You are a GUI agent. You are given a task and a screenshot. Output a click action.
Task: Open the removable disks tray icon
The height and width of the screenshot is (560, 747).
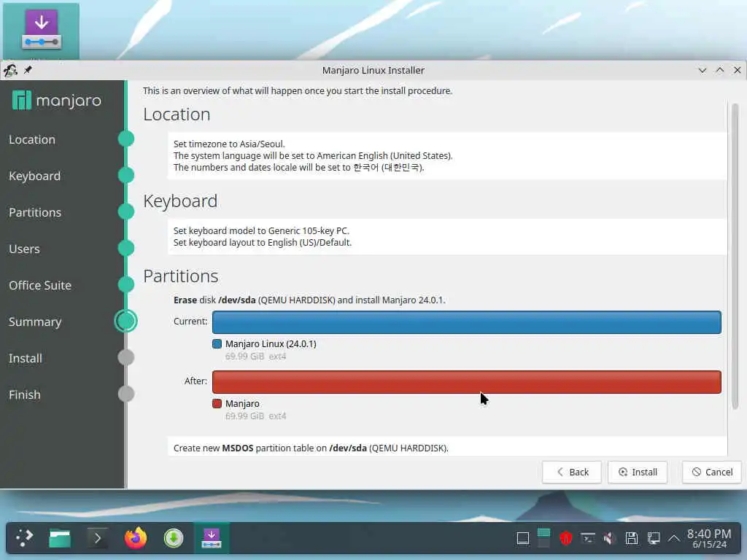tap(631, 539)
